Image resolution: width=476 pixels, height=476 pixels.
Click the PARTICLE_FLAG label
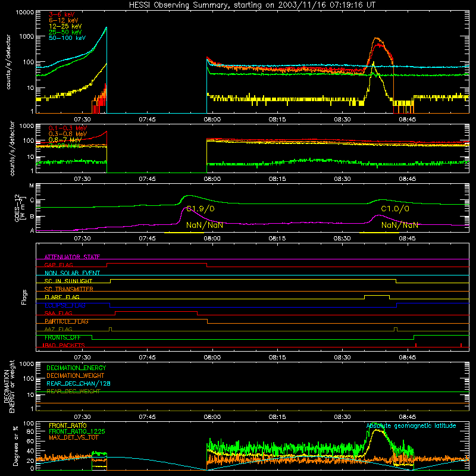(x=67, y=321)
